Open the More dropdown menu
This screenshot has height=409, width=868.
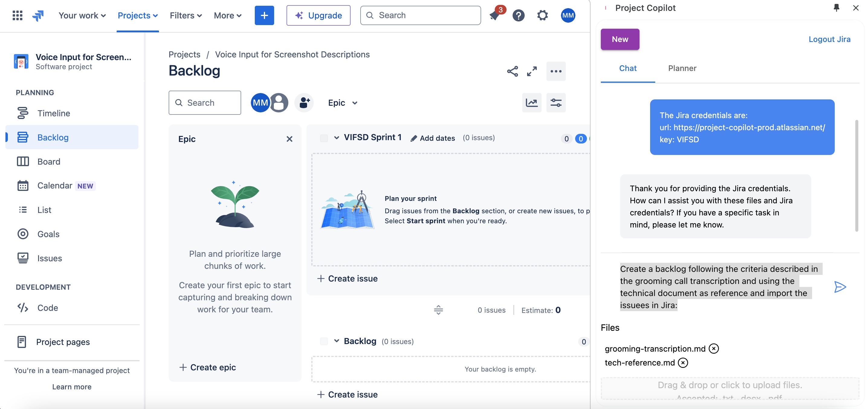(228, 15)
